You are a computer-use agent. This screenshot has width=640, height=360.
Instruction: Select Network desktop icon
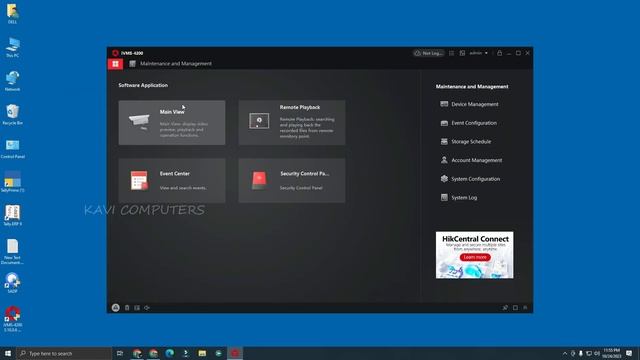(13, 81)
